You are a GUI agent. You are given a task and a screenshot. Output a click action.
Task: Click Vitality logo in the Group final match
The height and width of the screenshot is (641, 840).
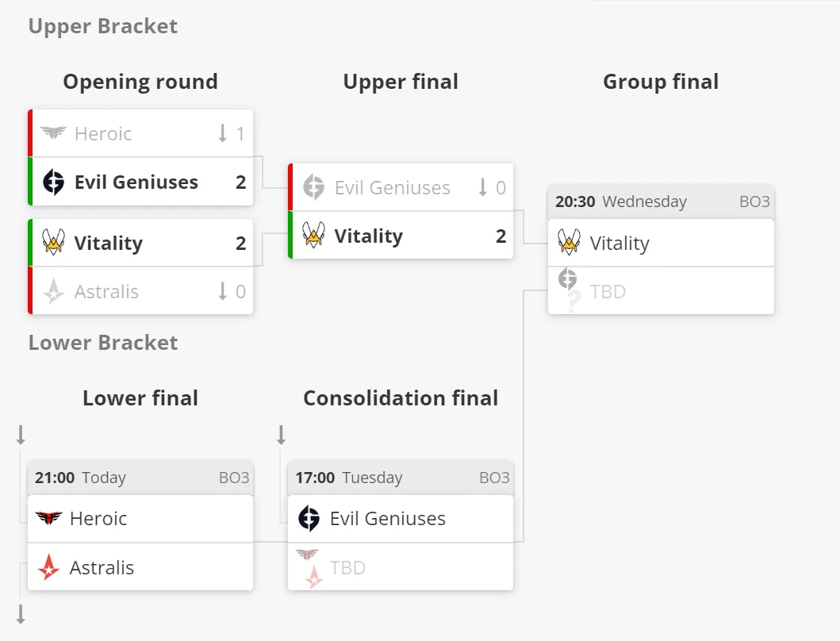[x=569, y=242]
